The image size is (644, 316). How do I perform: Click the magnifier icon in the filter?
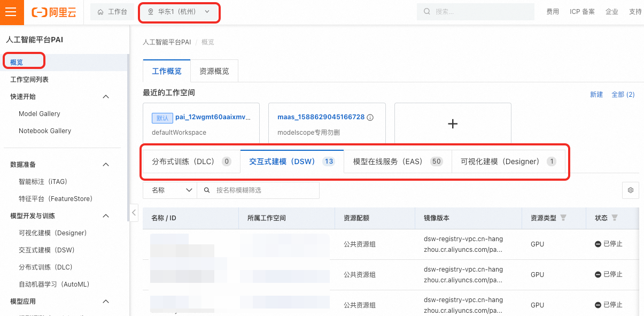pos(206,190)
